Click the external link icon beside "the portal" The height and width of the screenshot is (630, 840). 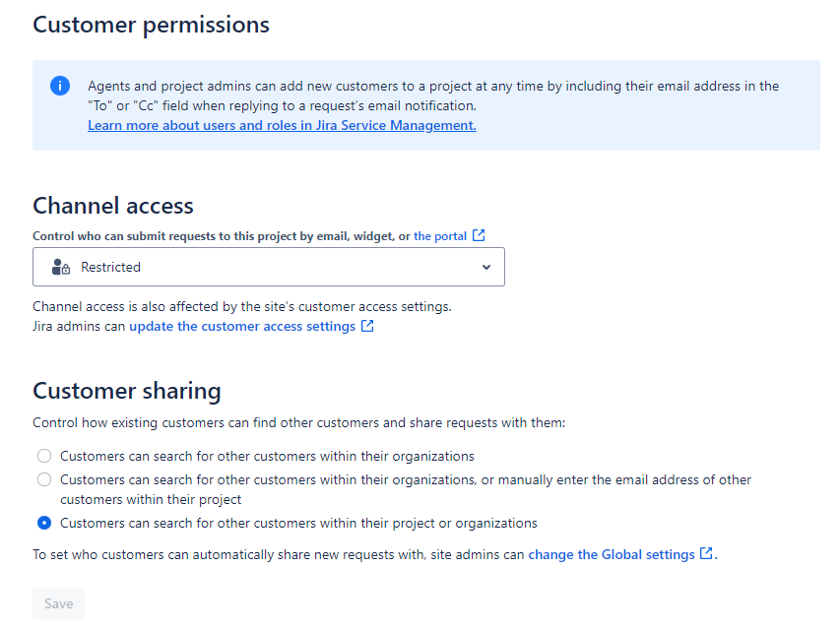479,235
